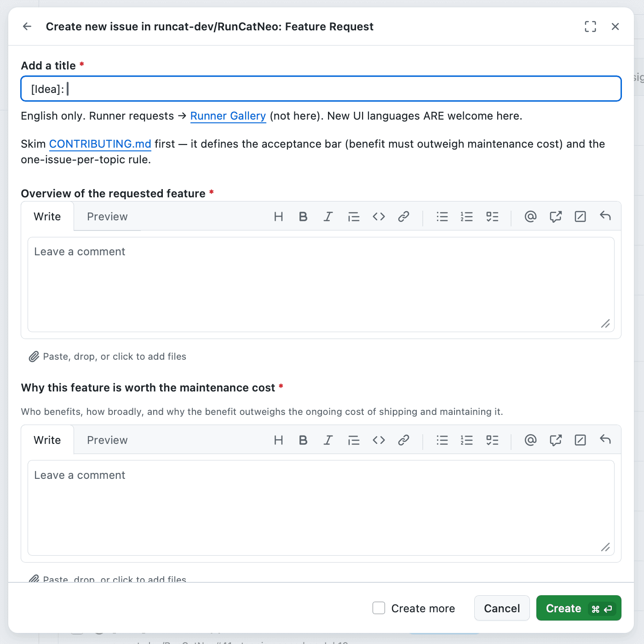Image resolution: width=644 pixels, height=644 pixels.
Task: Insert heading in Overview editor
Action: coord(278,216)
